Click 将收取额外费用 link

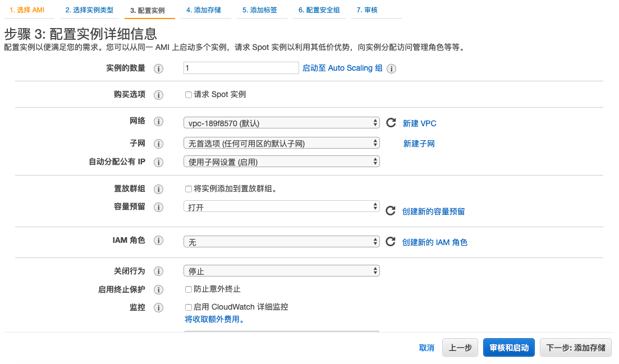tap(214, 319)
